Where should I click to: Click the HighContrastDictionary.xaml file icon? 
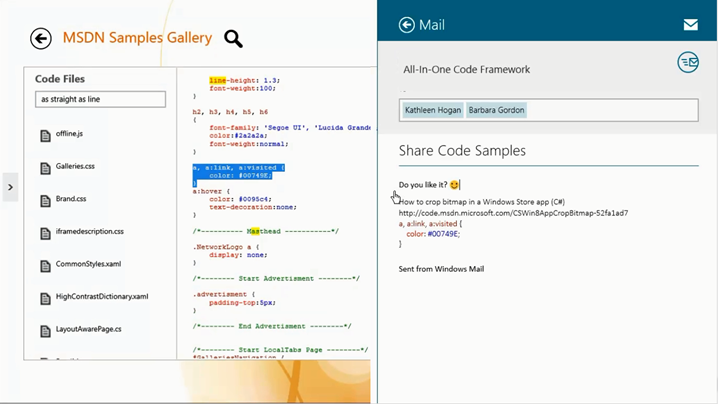click(x=45, y=298)
